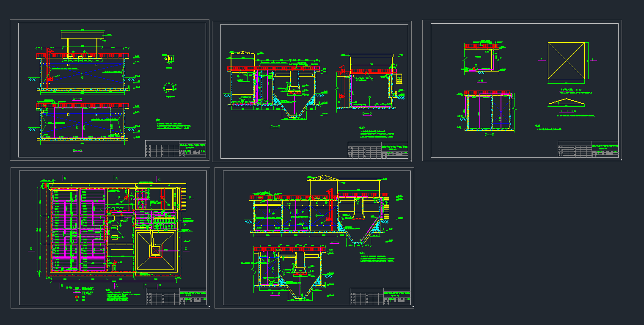Click the yellow canopy above the A—A section
This screenshot has width=644, height=325.
click(x=83, y=35)
